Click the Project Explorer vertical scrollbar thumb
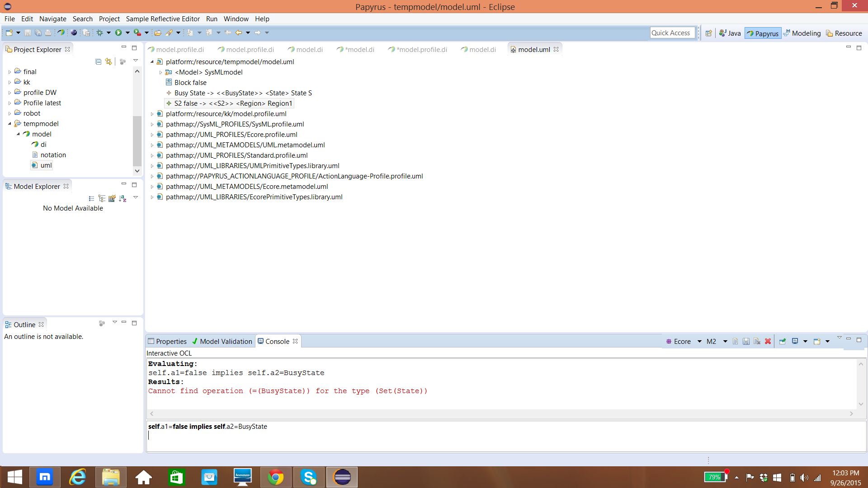 (x=137, y=141)
